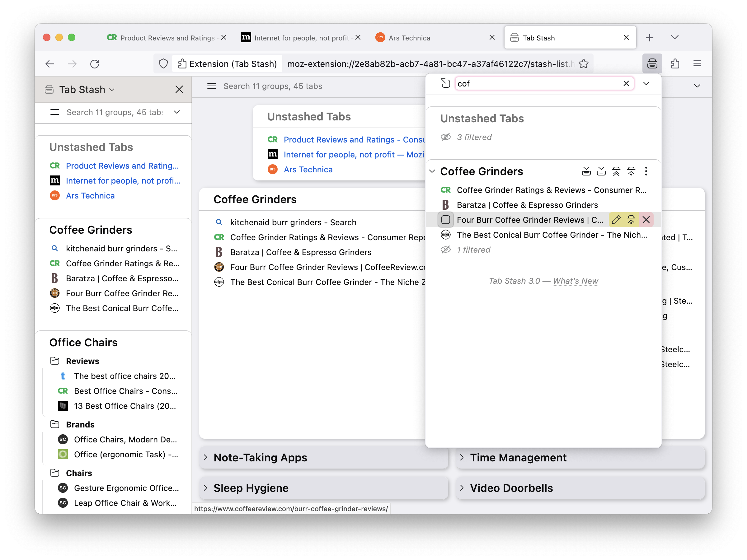The image size is (747, 560).
Task: Check the Four Burr Coffee Grinder checkbox
Action: click(445, 220)
